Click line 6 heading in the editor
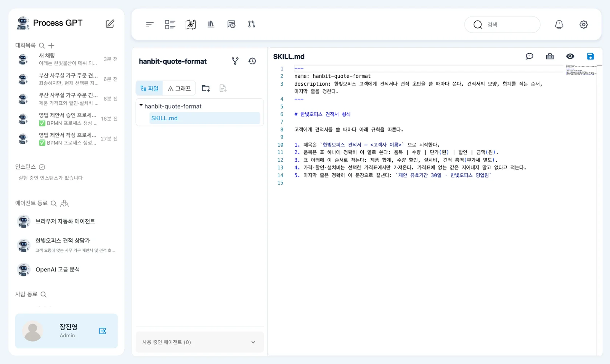 pyautogui.click(x=322, y=114)
